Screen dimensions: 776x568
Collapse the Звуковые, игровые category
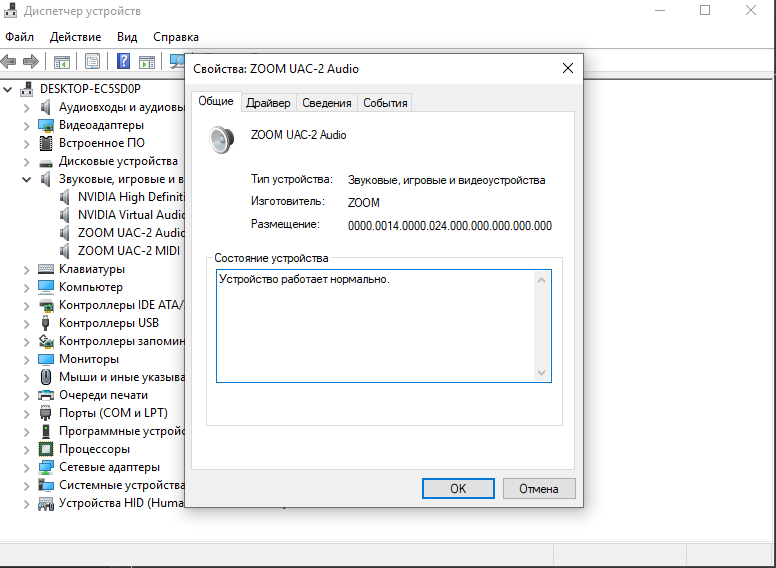pyautogui.click(x=27, y=179)
